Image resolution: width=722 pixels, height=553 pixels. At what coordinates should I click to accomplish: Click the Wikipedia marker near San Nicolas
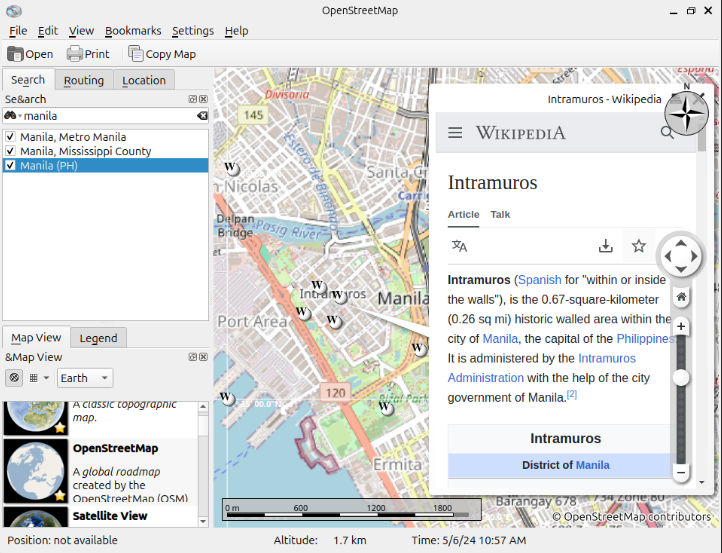232,168
